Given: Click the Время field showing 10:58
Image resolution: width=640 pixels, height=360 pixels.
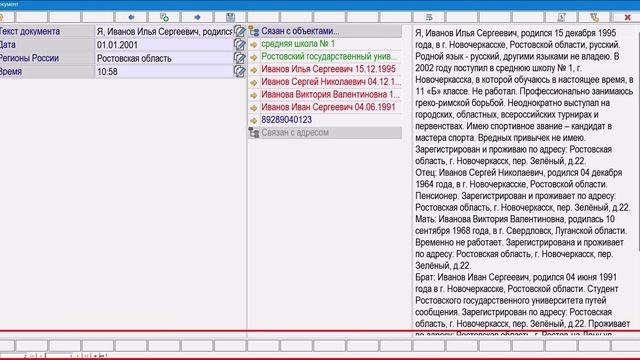Looking at the screenshot, I should pyautogui.click(x=164, y=71).
